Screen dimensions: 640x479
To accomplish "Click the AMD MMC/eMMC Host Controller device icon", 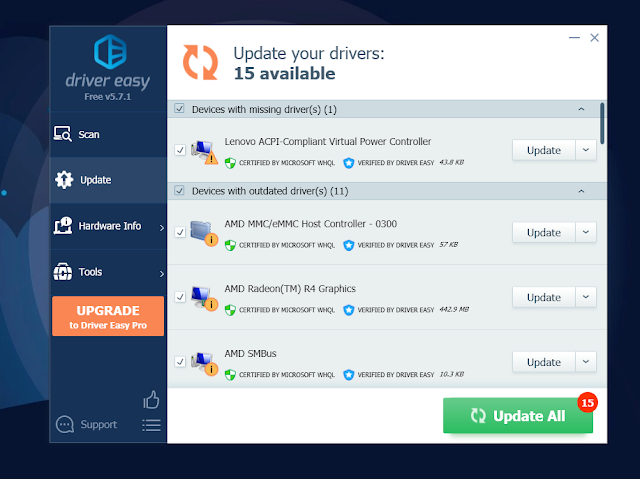I will point(204,233).
